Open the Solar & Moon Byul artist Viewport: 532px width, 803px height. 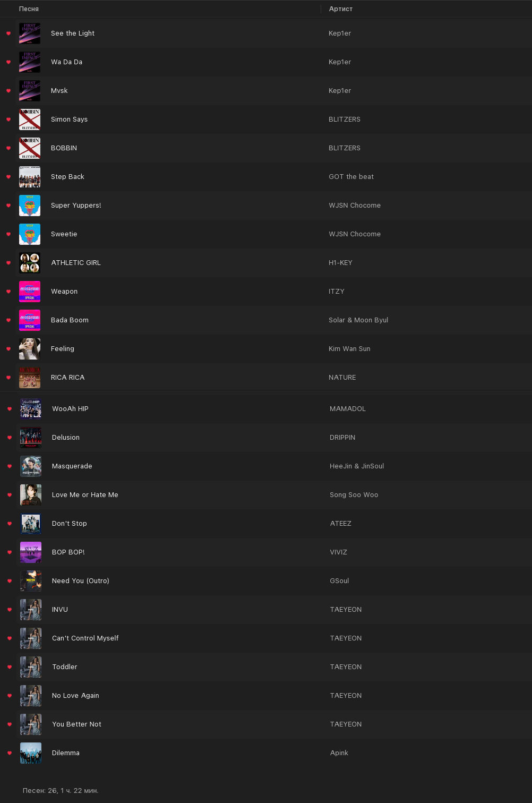[358, 320]
